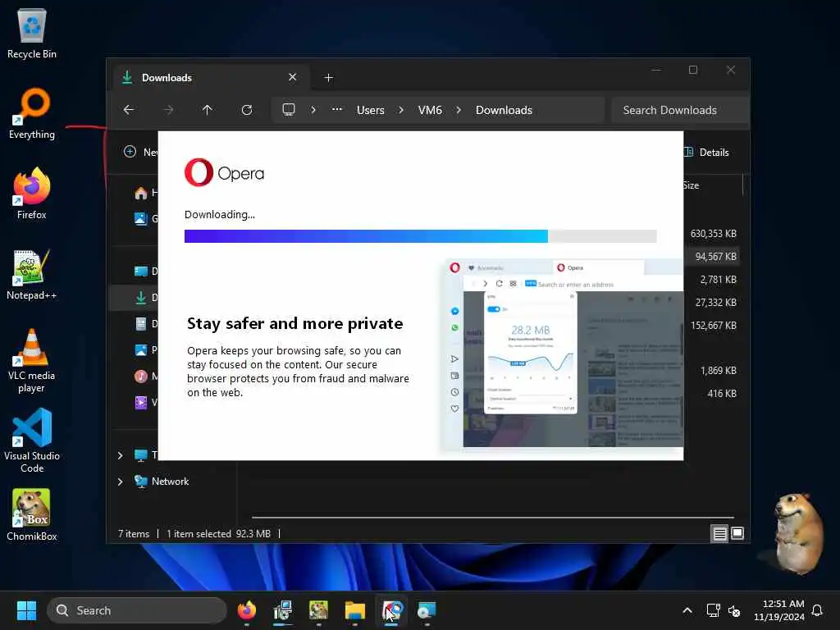Click the New button in Explorer toolbar
Image resolution: width=840 pixels, height=630 pixels.
[x=140, y=152]
